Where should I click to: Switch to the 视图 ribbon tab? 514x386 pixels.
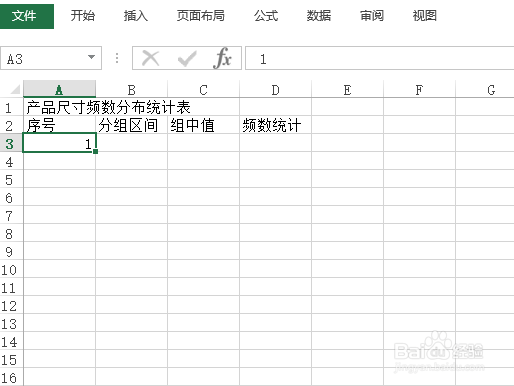424,16
